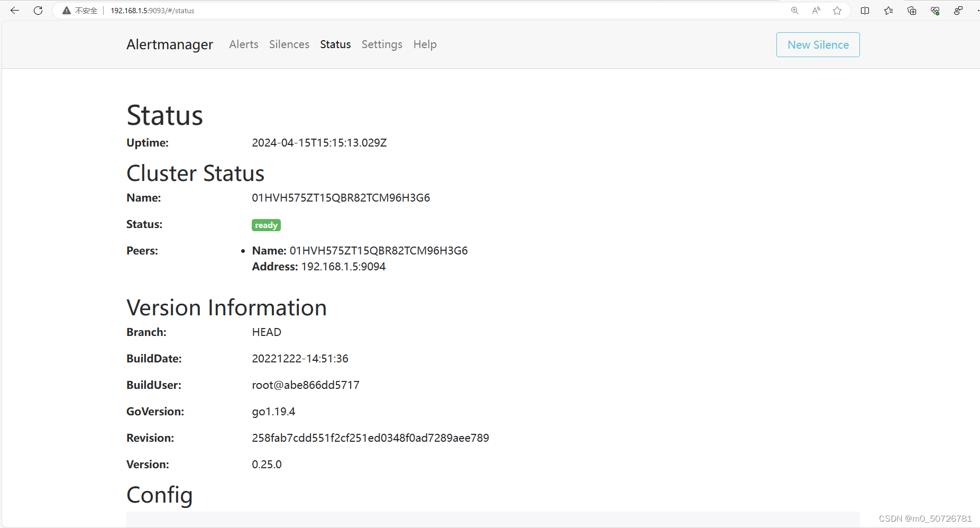The image size is (980, 528).
Task: Select the Status tab
Action: [x=335, y=44]
